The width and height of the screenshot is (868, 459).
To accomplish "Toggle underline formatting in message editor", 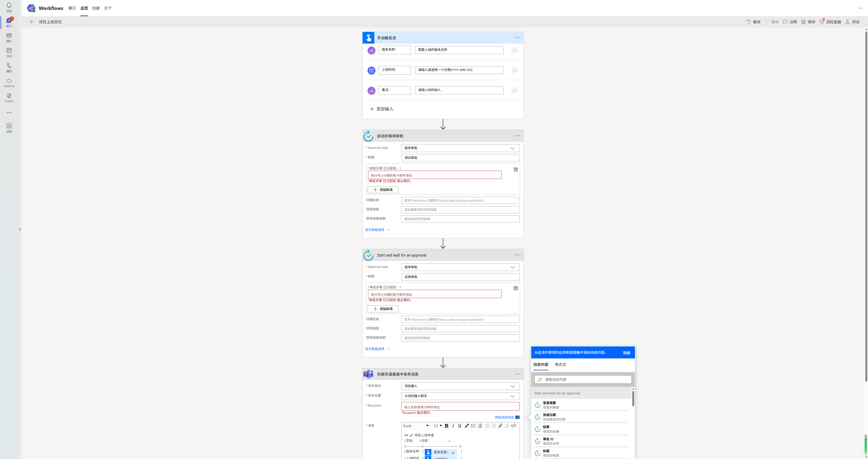I will tap(460, 426).
